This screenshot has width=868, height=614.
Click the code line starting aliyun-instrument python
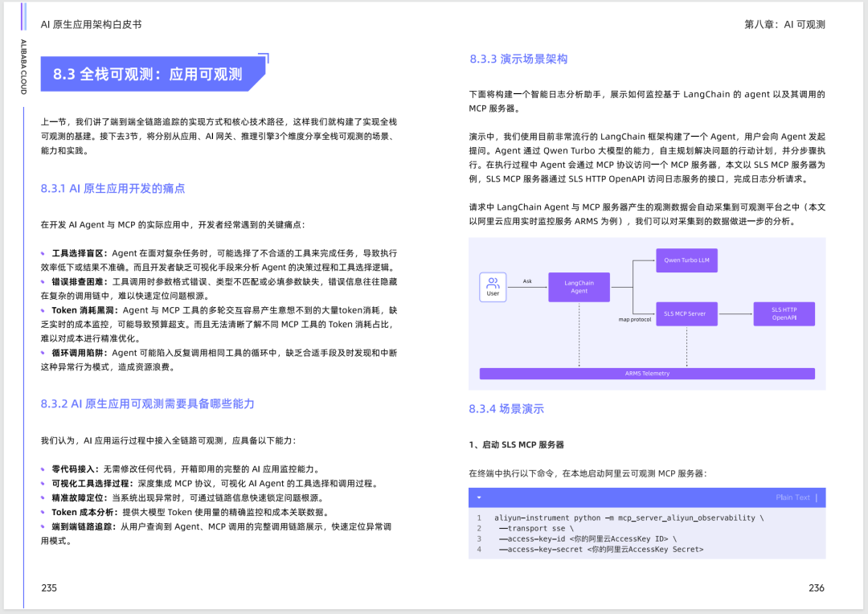pyautogui.click(x=628, y=518)
